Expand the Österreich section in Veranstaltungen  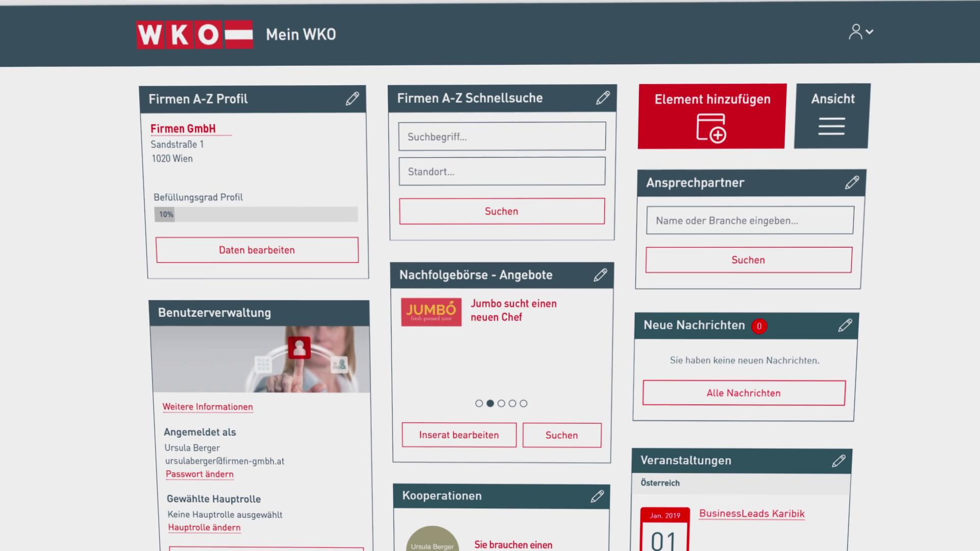click(660, 483)
